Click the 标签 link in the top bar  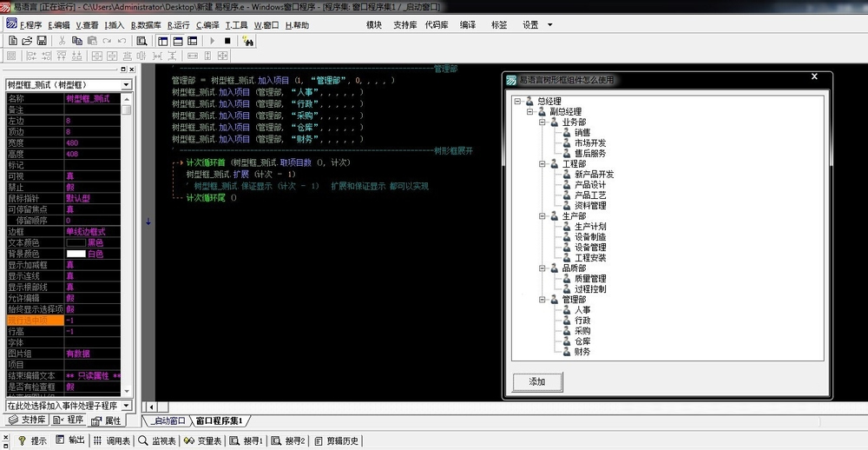(499, 25)
